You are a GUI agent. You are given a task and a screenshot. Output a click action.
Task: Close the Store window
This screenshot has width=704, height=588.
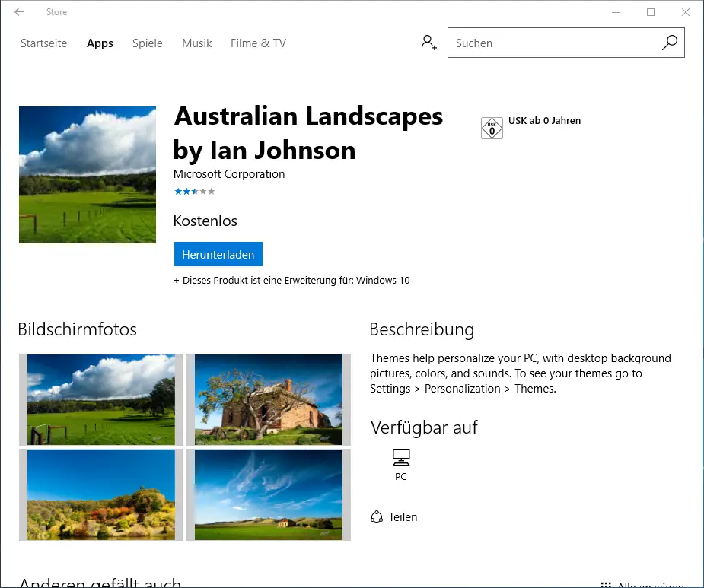[685, 12]
